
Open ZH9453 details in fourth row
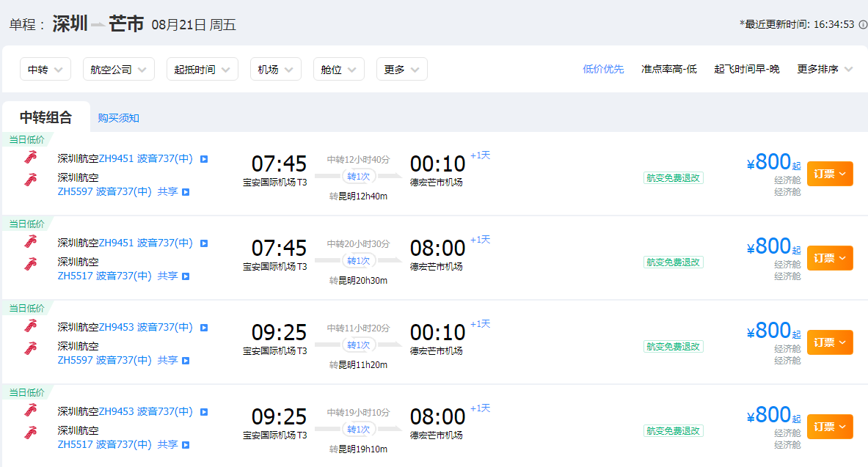pyautogui.click(x=145, y=412)
